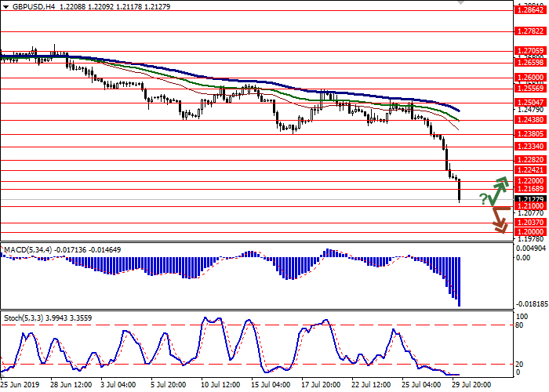The image size is (549, 392).
Task: Click the 1.23340 red price level label
Action: [530, 146]
